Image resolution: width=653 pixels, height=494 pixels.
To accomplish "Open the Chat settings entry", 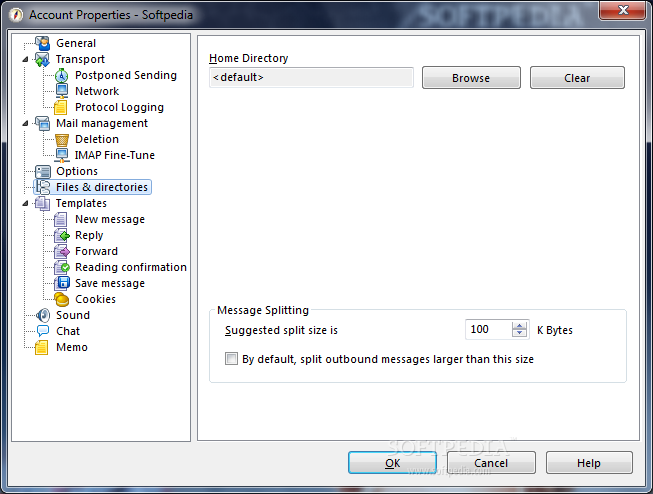I will 68,331.
